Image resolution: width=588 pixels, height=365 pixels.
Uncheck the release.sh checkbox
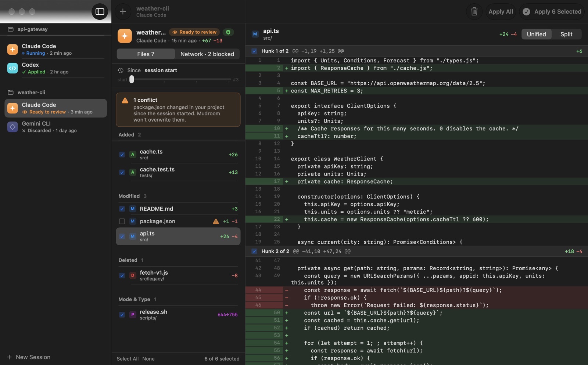(x=122, y=315)
